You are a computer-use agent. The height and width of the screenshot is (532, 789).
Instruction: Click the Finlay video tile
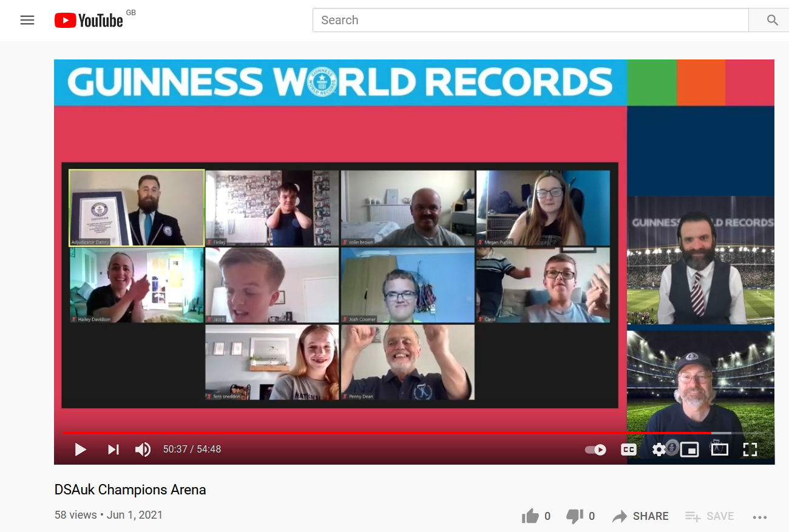272,207
